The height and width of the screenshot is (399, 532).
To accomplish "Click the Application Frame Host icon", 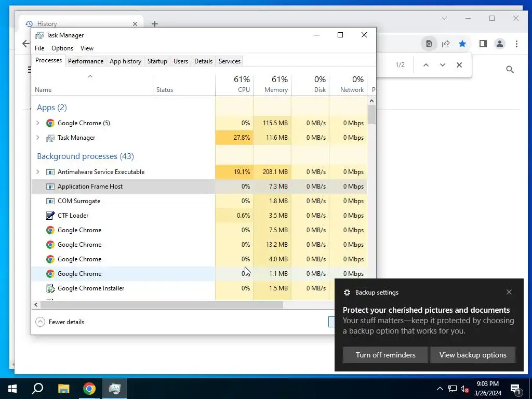I will (x=50, y=187).
